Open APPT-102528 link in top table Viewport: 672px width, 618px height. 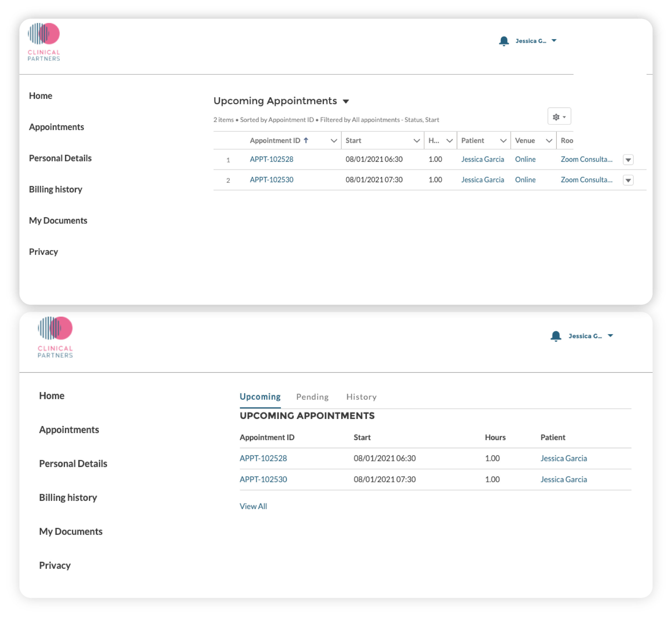click(271, 159)
